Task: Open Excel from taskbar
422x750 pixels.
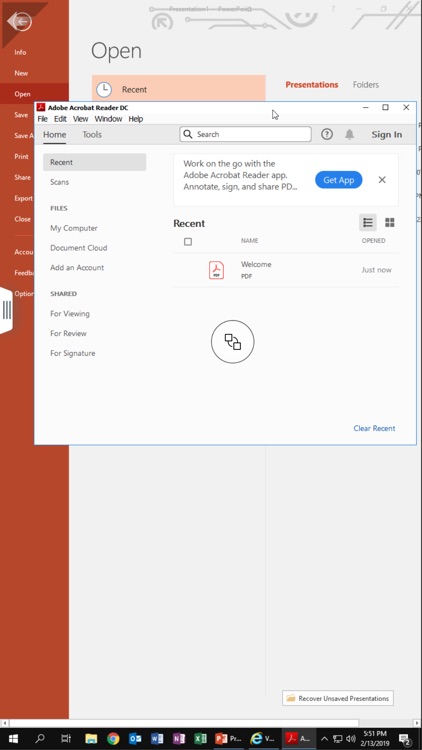Action: (x=201, y=739)
